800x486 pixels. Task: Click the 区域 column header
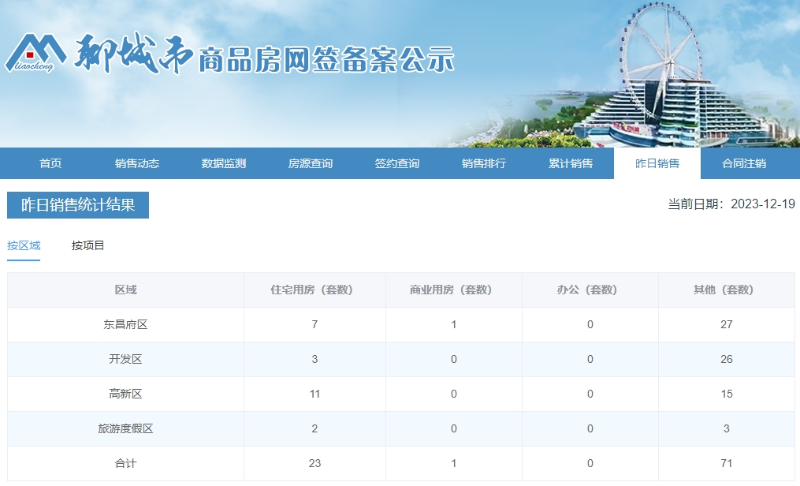click(126, 290)
